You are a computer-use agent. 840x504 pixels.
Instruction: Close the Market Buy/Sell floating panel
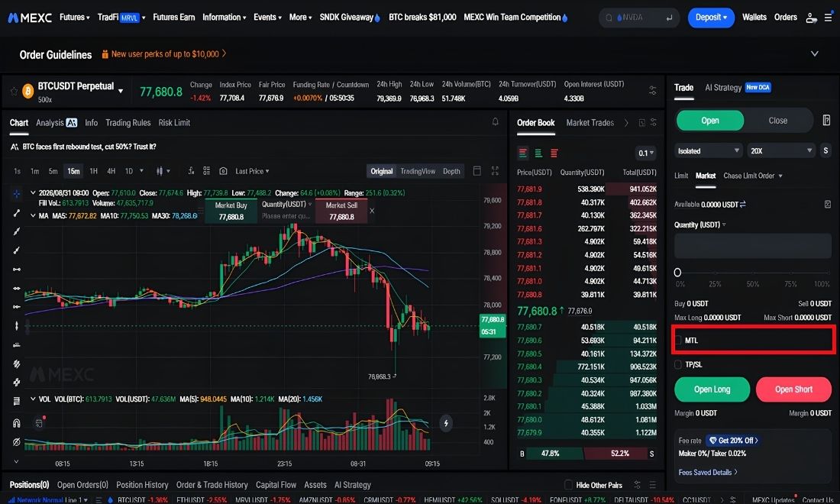tap(372, 211)
